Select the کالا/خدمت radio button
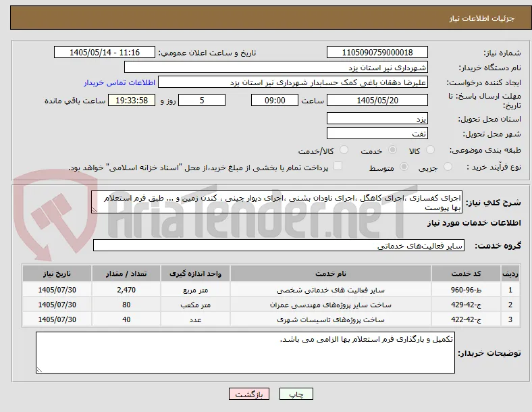This screenshot has height=412, width=532. point(344,150)
